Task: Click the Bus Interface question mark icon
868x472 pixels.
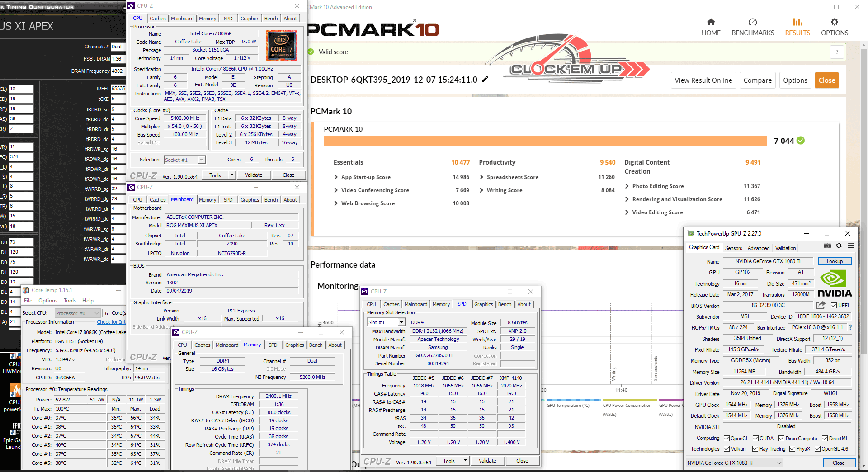Action: pos(850,327)
